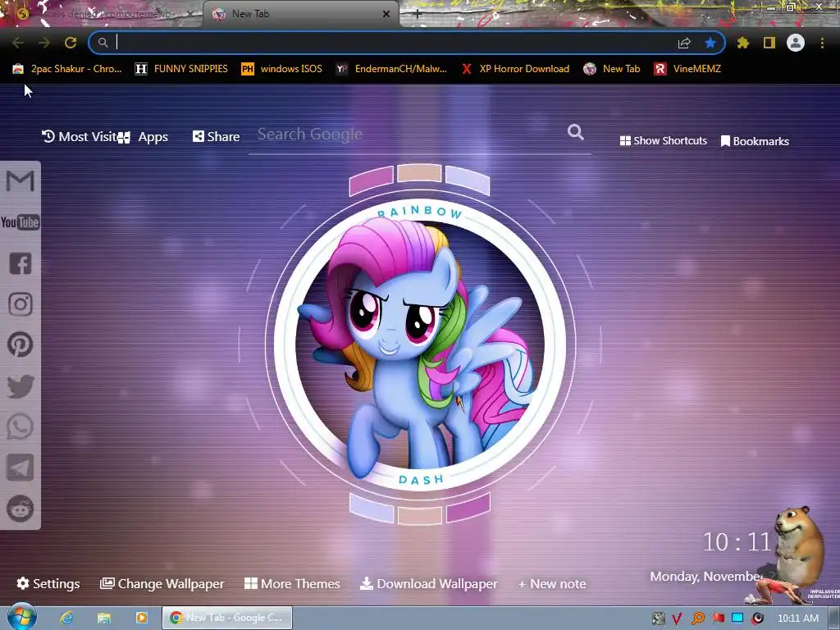The image size is (840, 630).
Task: Click Change Wallpaper
Action: (x=162, y=583)
